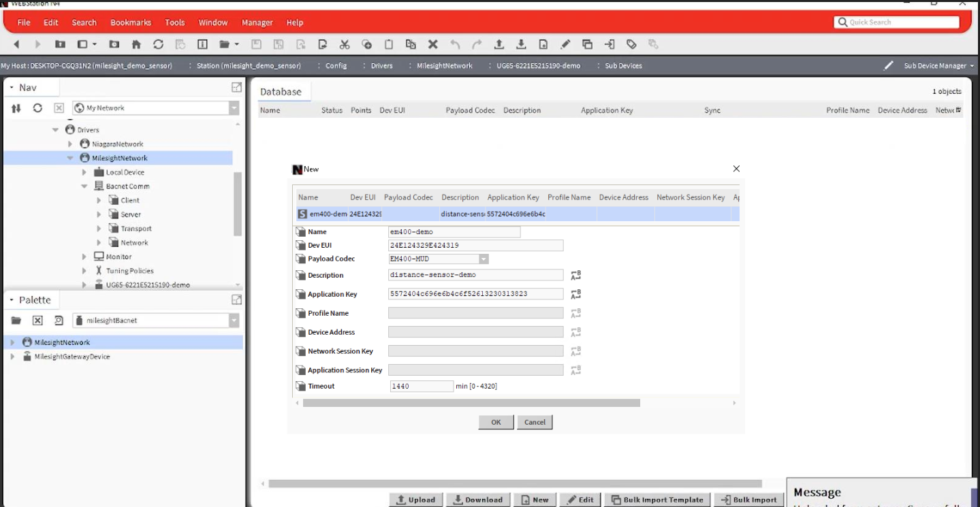Click the Timeout value field
980x507 pixels.
click(422, 386)
